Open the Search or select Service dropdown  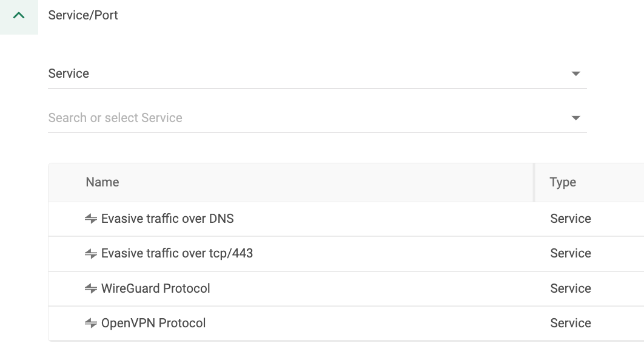(574, 117)
